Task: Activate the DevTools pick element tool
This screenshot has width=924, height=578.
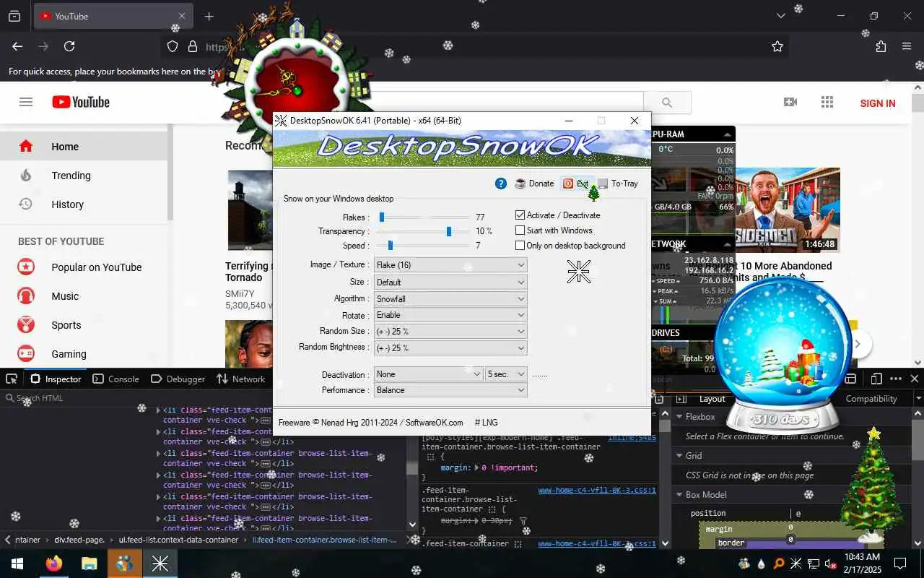Action: pos(12,379)
